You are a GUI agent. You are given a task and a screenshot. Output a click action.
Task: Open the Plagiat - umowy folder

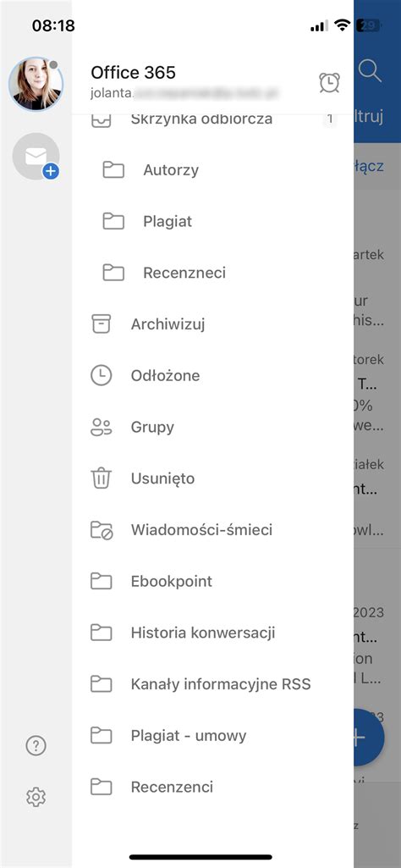(x=212, y=736)
